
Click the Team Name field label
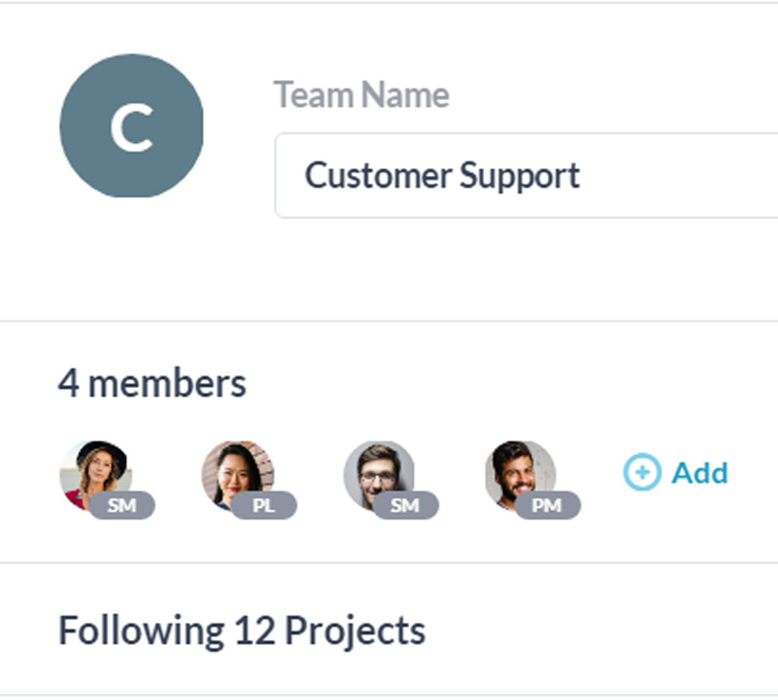click(362, 95)
